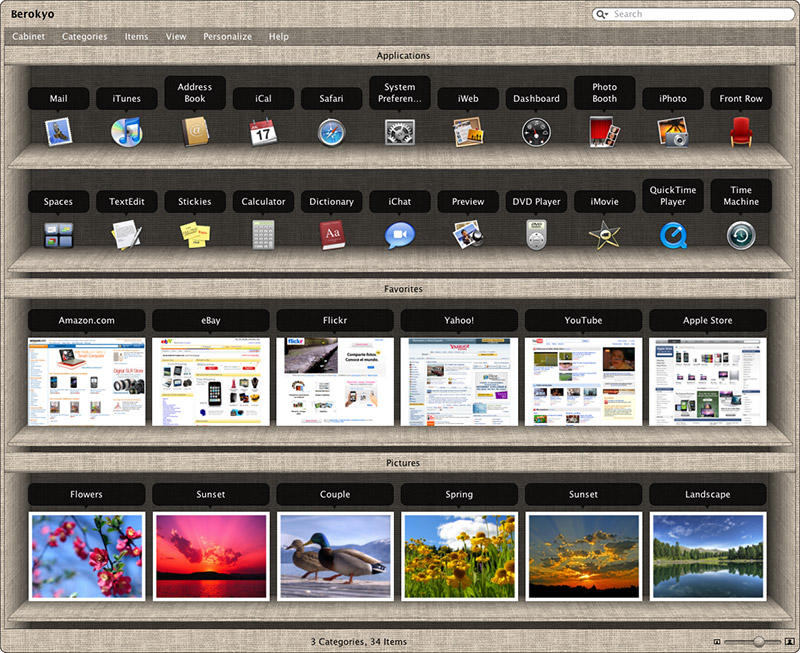Launch the iChat bubble icon
800x653 pixels.
[399, 235]
